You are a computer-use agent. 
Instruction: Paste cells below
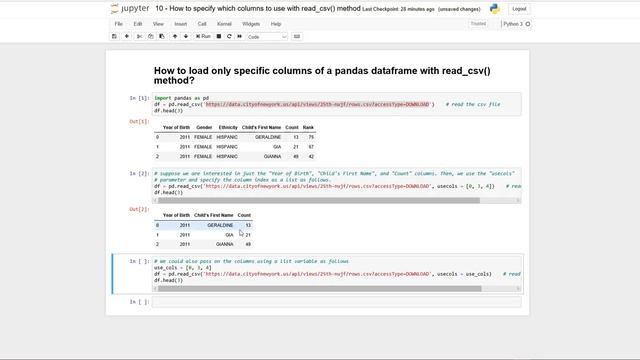point(162,36)
